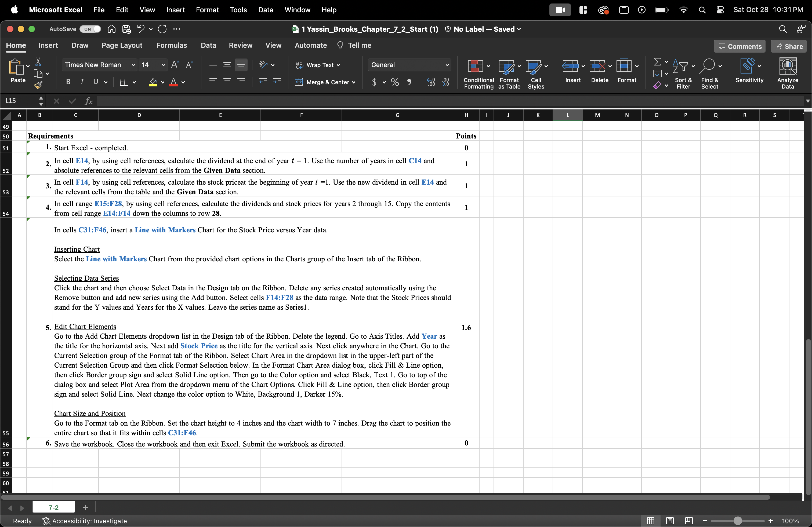This screenshot has width=812, height=527.
Task: Apply comma style format
Action: click(x=409, y=82)
